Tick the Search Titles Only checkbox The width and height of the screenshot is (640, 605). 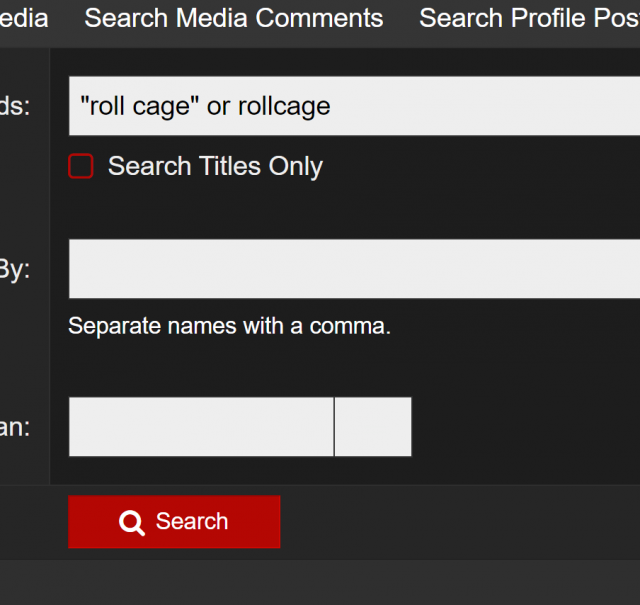tap(81, 166)
